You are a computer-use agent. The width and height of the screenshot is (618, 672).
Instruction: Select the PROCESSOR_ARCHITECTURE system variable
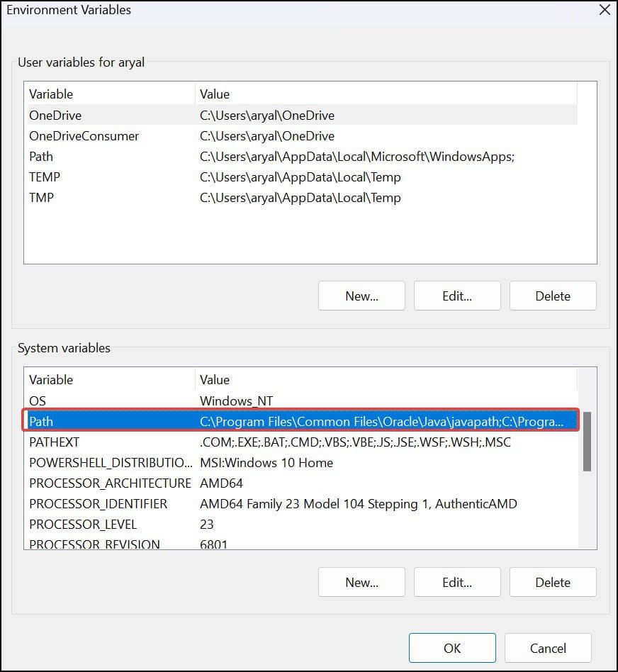pyautogui.click(x=106, y=483)
